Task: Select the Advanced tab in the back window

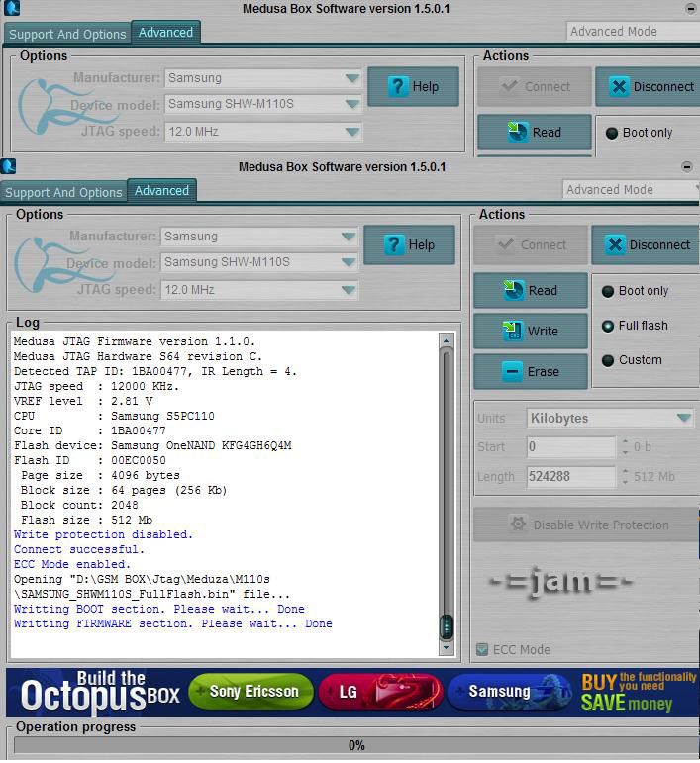Action: click(x=165, y=32)
